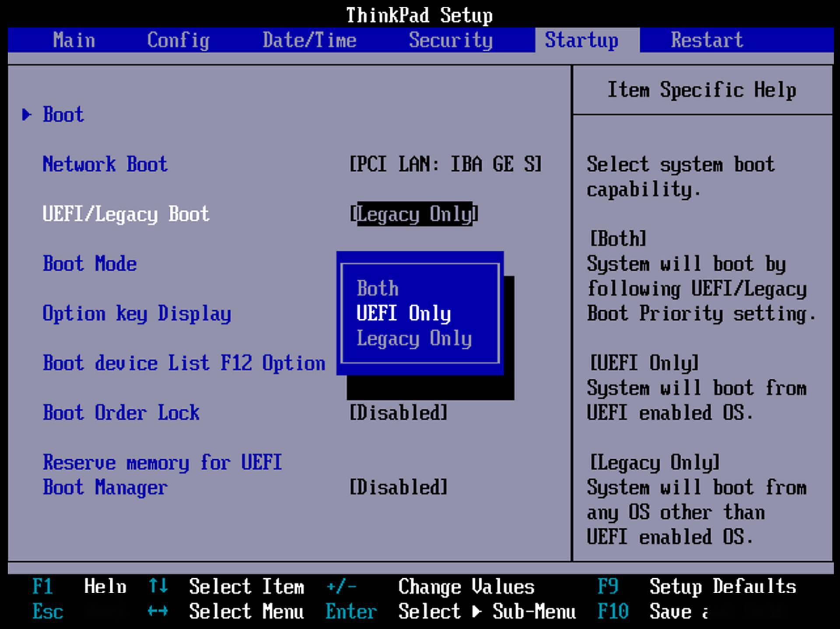
Task: Click the F1 Help key hint
Action: (x=79, y=587)
